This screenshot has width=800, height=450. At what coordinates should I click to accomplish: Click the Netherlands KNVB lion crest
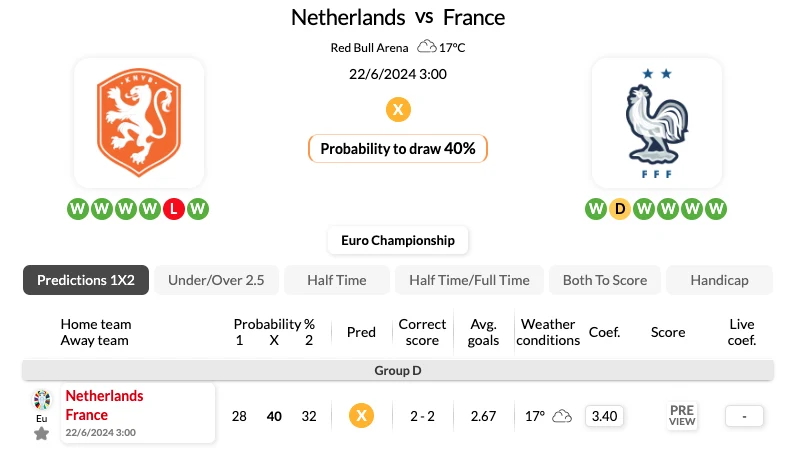click(x=139, y=123)
